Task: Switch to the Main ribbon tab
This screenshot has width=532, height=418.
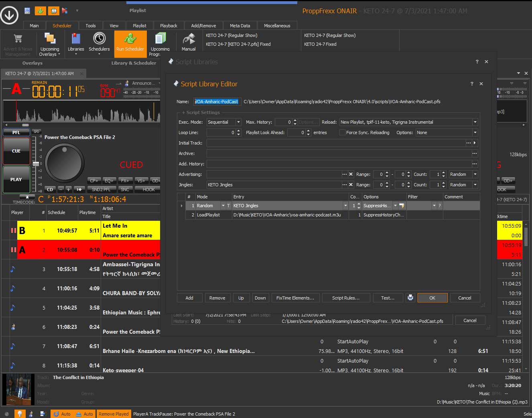Action: coord(34,26)
